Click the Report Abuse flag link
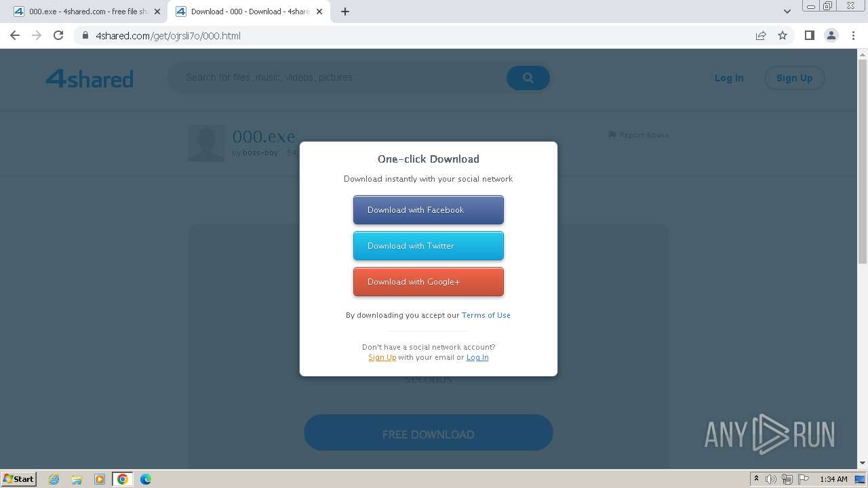 click(x=639, y=135)
